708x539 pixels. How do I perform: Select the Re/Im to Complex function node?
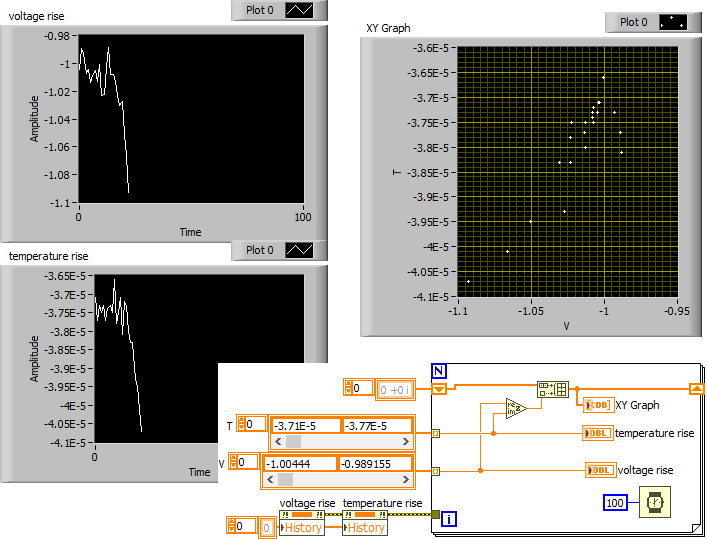pyautogui.click(x=516, y=408)
